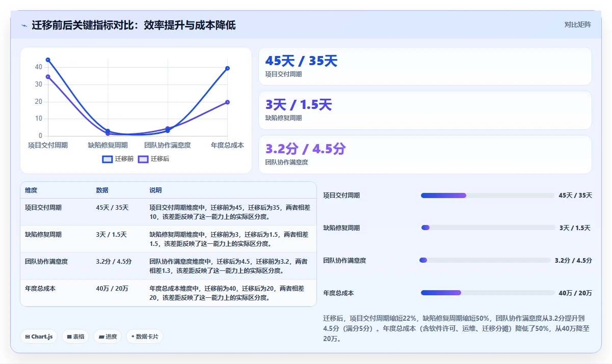Toggle the 迁移后 legend series
This screenshot has width=612, height=364.
(153, 159)
